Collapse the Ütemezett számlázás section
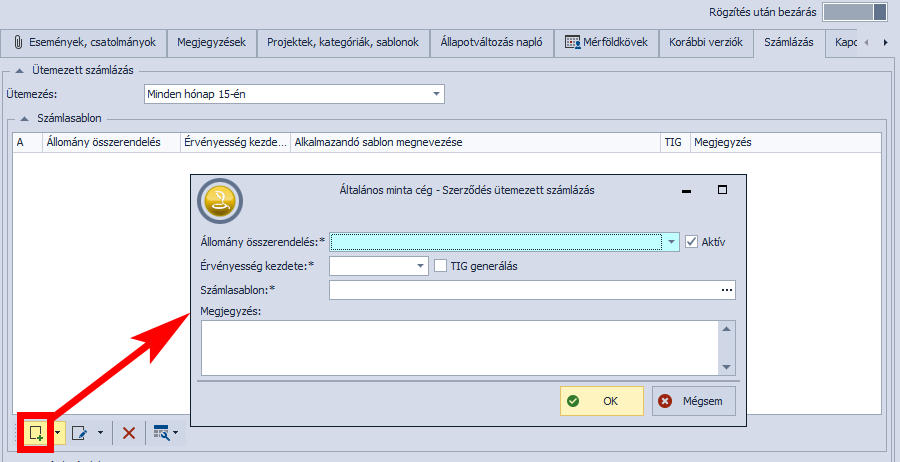Image resolution: width=900 pixels, height=462 pixels. pos(21,70)
